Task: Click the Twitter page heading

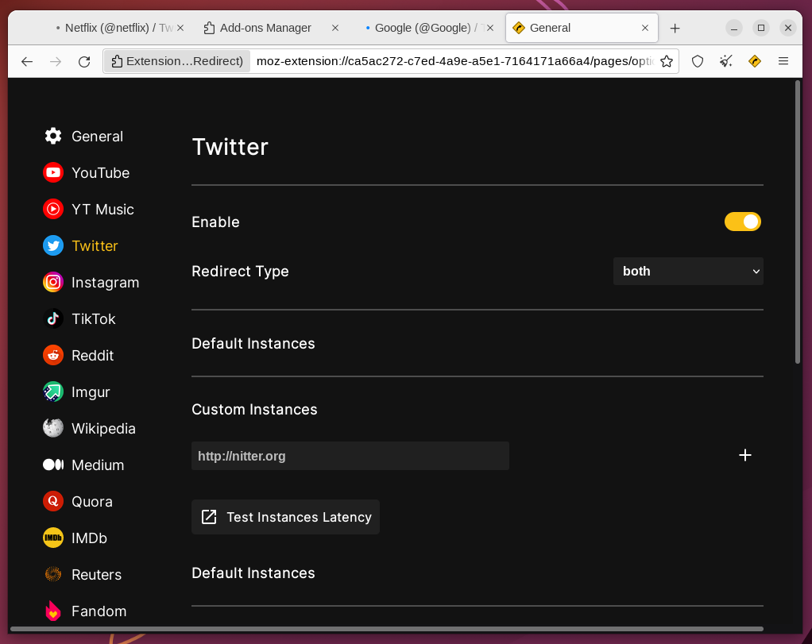Action: pos(230,147)
